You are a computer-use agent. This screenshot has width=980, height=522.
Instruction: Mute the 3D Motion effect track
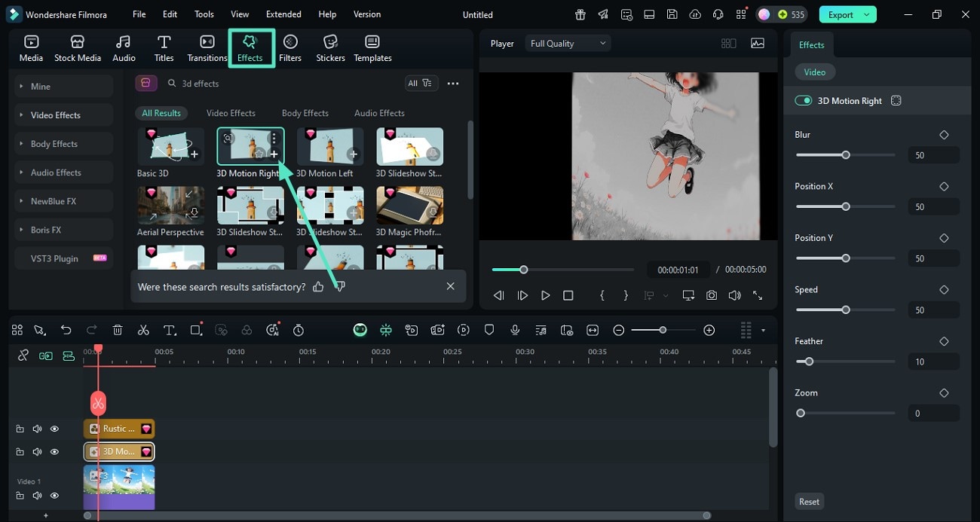(37, 452)
